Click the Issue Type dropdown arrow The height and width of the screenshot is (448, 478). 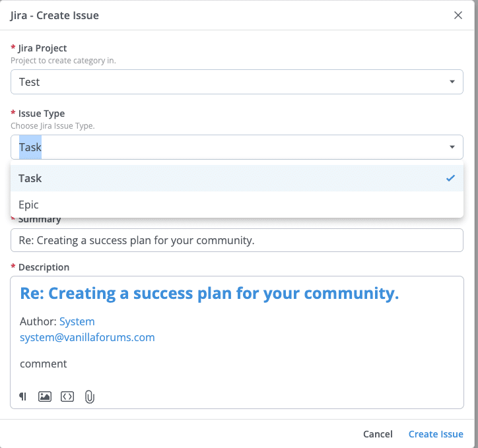click(452, 147)
